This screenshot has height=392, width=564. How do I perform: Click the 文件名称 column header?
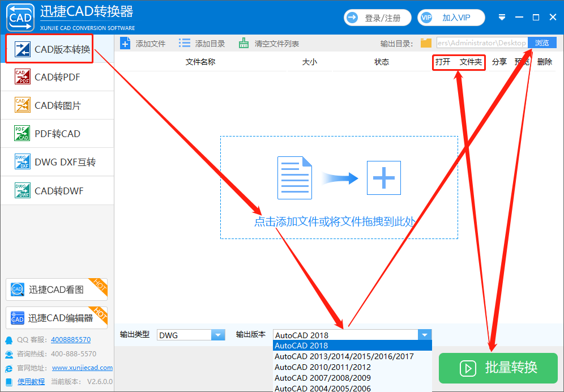pos(200,62)
